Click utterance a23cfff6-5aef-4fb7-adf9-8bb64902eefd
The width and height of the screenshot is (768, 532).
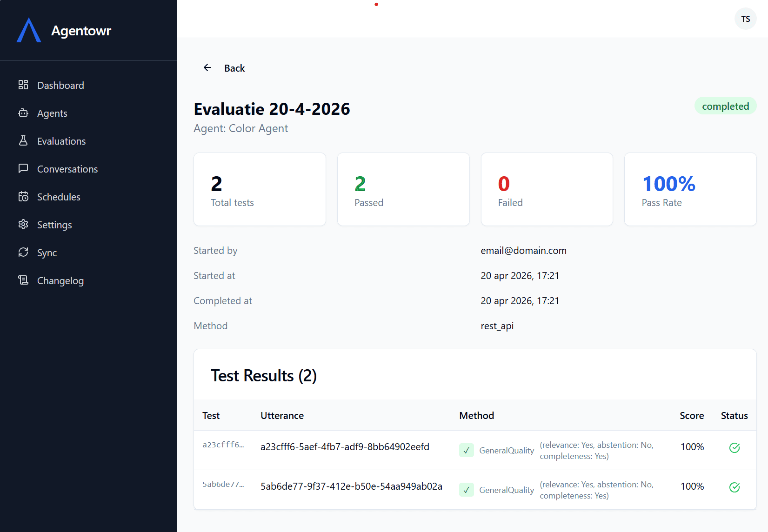tap(345, 447)
